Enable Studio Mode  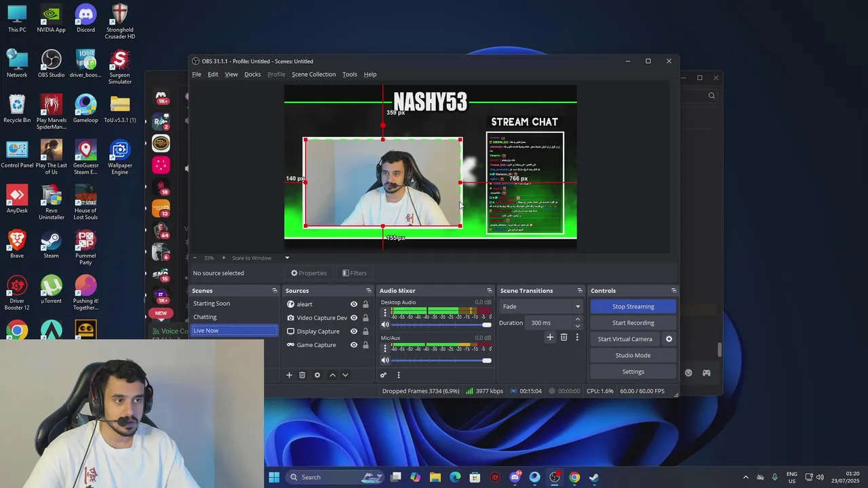pos(633,355)
